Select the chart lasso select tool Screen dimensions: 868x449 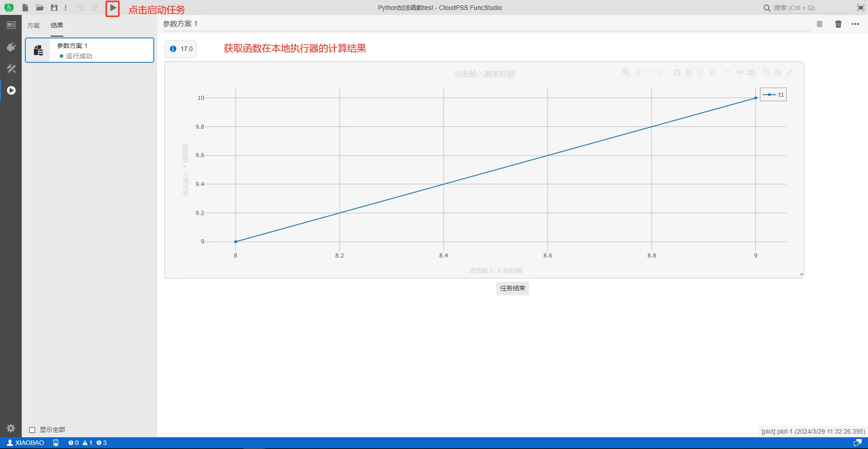[661, 72]
